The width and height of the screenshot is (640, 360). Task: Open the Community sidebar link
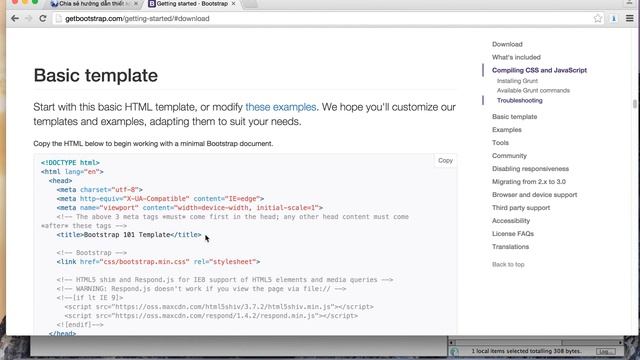click(x=509, y=156)
